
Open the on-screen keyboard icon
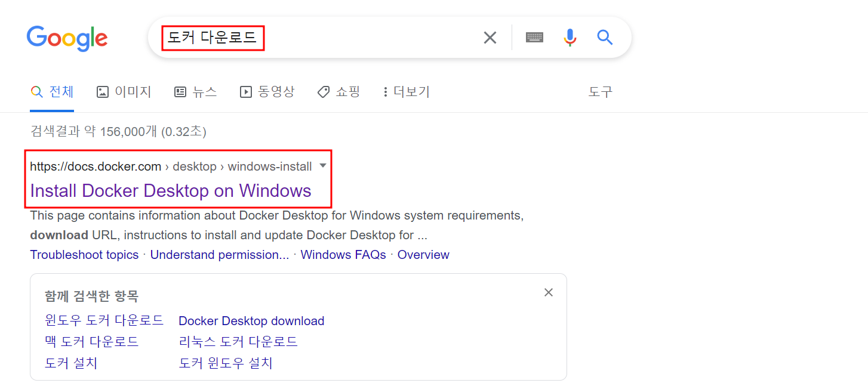[534, 38]
